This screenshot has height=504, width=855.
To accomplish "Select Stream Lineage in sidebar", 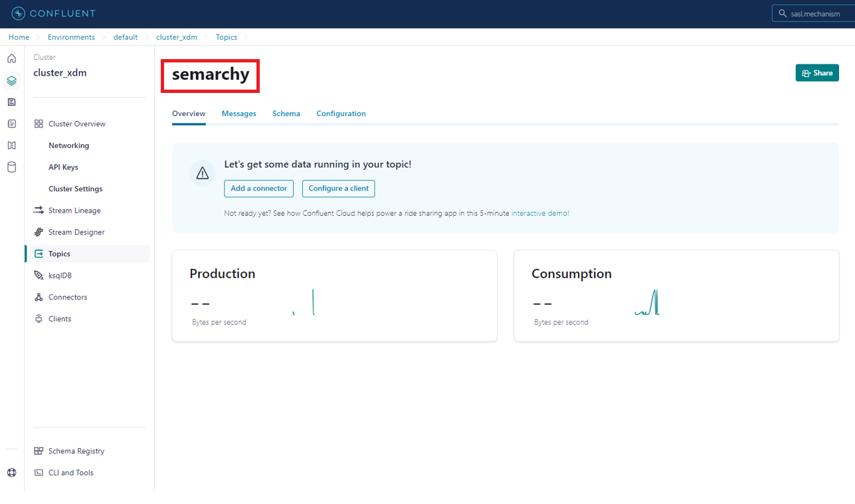I will click(74, 210).
